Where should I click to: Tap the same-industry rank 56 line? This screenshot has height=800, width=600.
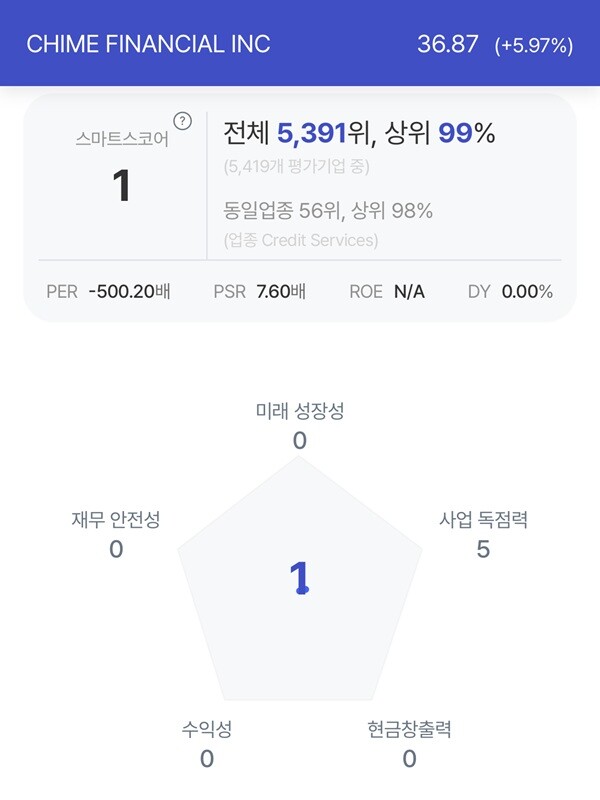point(328,210)
